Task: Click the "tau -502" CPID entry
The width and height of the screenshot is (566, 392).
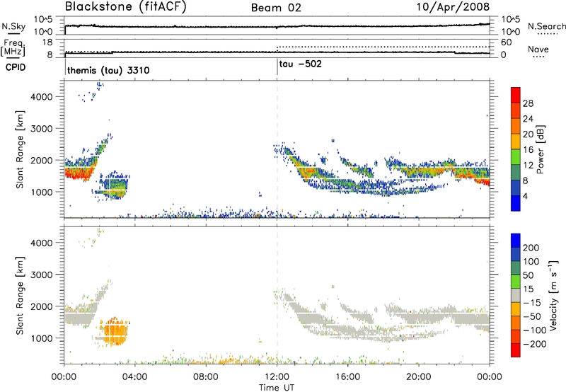Action: 300,64
